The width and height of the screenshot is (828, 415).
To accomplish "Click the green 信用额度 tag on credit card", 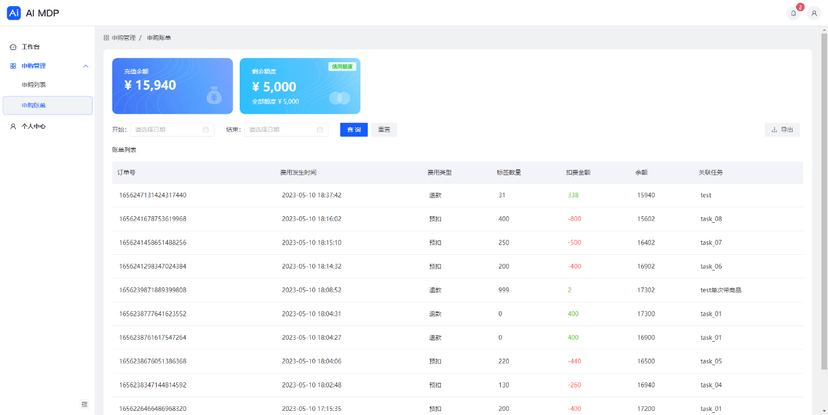I will (x=342, y=67).
